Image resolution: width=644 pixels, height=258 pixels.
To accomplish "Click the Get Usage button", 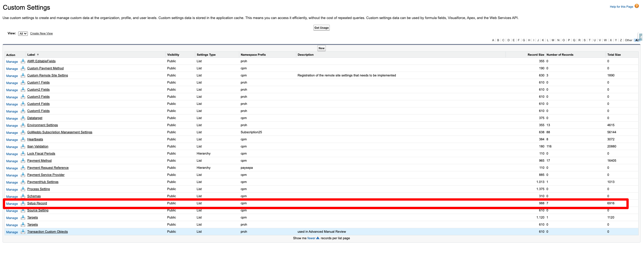I will [x=321, y=28].
